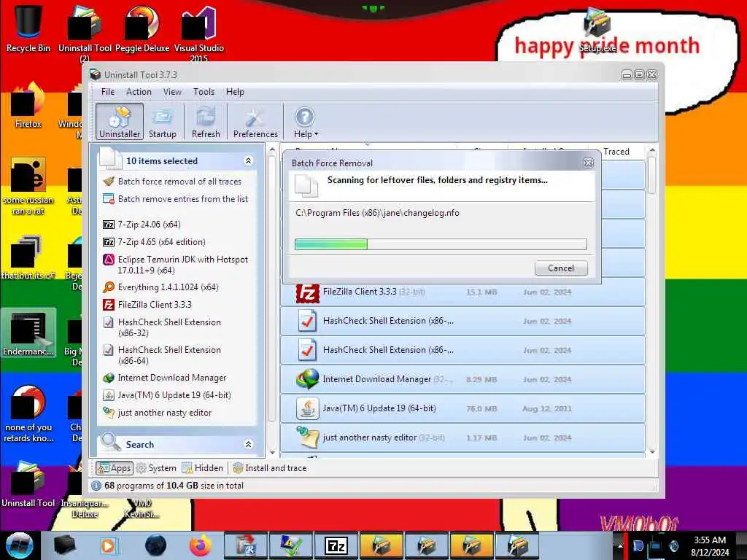
Task: Select the second HashCheck Shell Extension row
Action: pyautogui.click(x=462, y=351)
